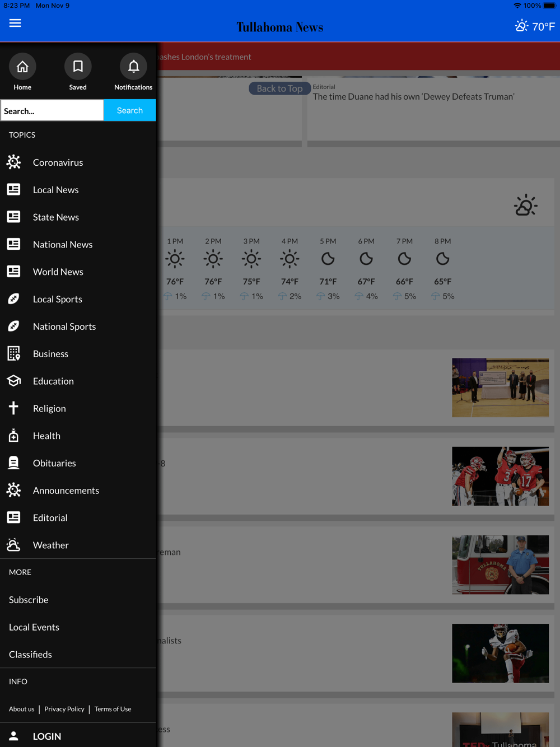560x747 pixels.
Task: Focus the Search text field
Action: 52,110
